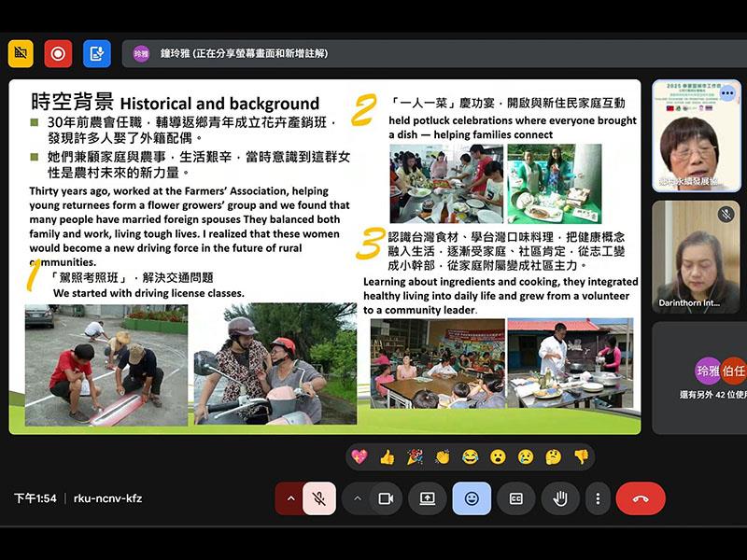Open the blue meeting notes icon
The image size is (747, 560).
coord(96,53)
